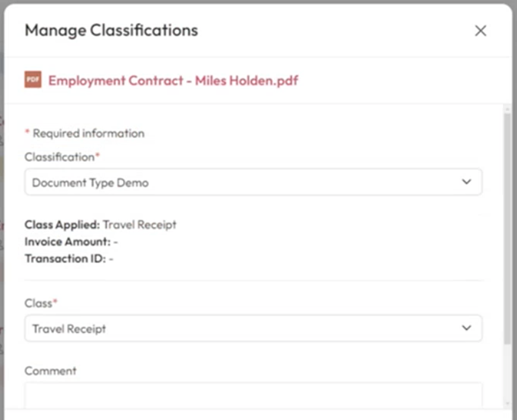
Task: Click the Manage Classifications title
Action: 111,30
